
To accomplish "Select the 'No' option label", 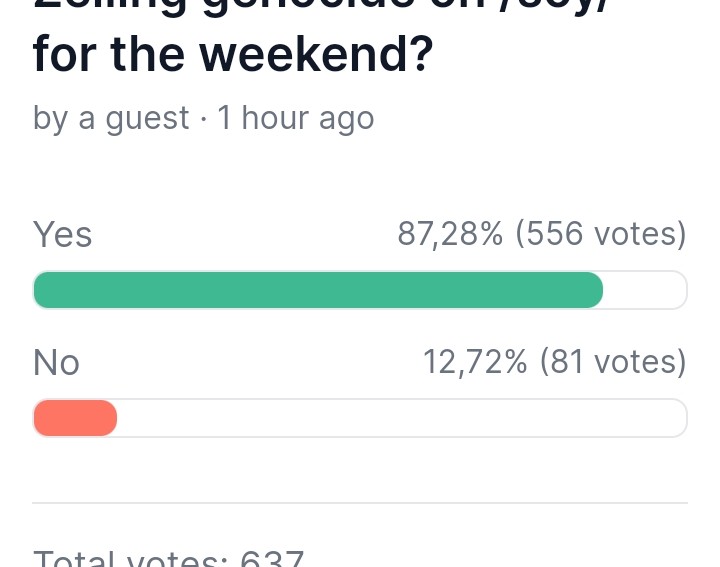I will click(x=56, y=362).
